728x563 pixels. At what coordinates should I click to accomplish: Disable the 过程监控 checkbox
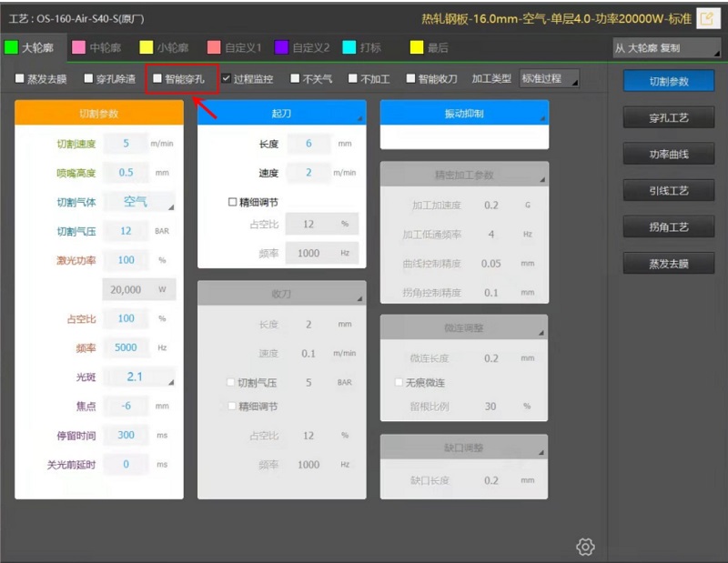pyautogui.click(x=226, y=80)
